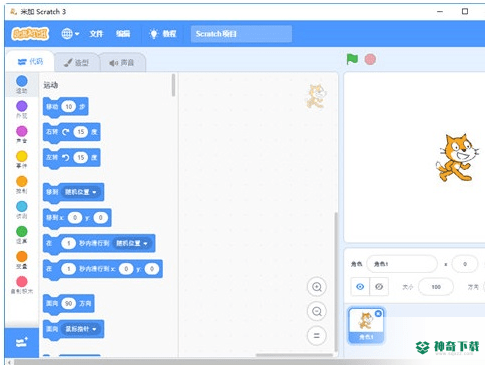Open 随机位置 dropdown in glide block
The image size is (489, 365).
131,243
